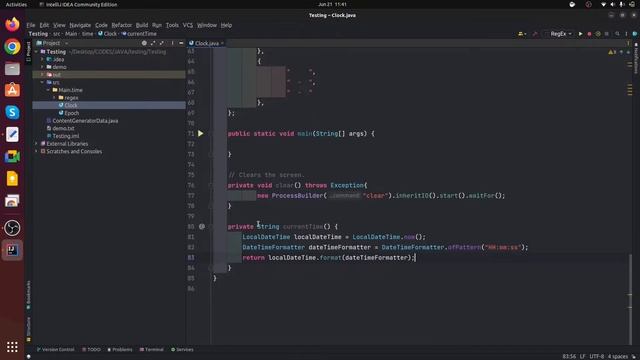This screenshot has height=360, width=640.
Task: Open OBS Studio from the dock
Action: coord(12,228)
